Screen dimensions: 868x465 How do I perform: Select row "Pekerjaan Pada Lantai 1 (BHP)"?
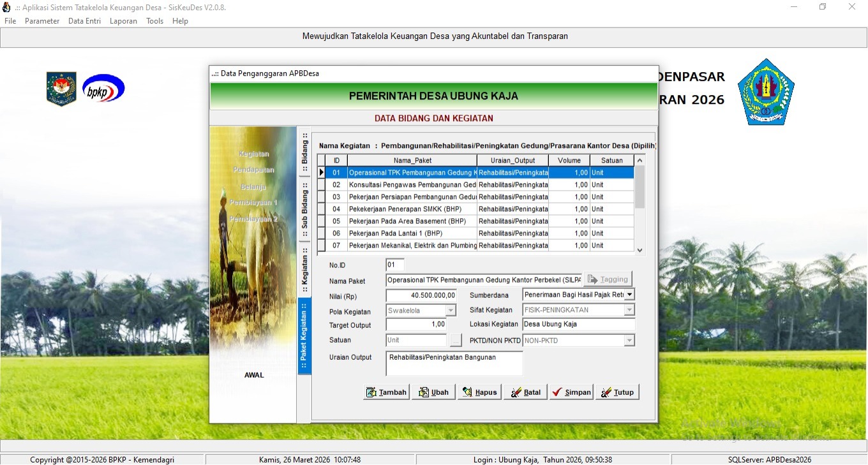476,233
